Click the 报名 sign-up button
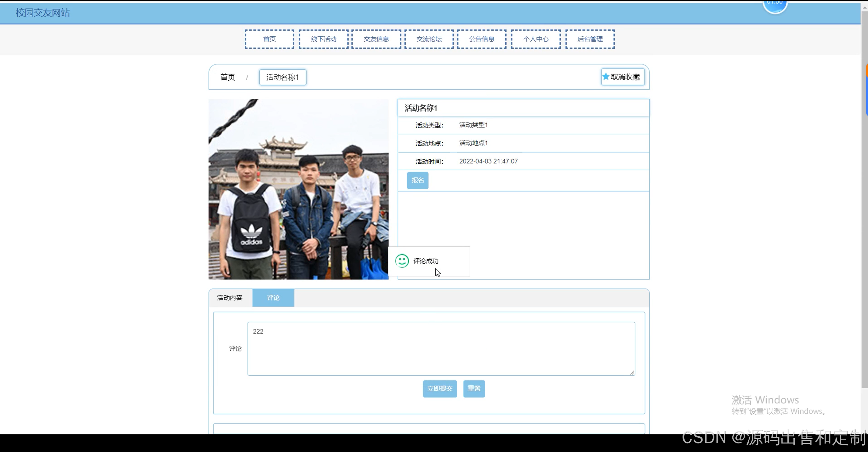The width and height of the screenshot is (868, 452). [417, 180]
